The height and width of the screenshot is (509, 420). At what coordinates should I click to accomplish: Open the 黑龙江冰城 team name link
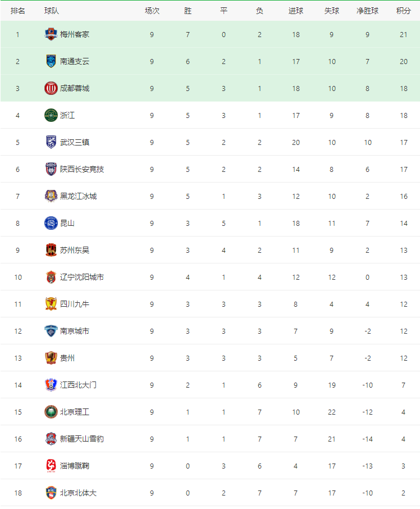pos(78,196)
